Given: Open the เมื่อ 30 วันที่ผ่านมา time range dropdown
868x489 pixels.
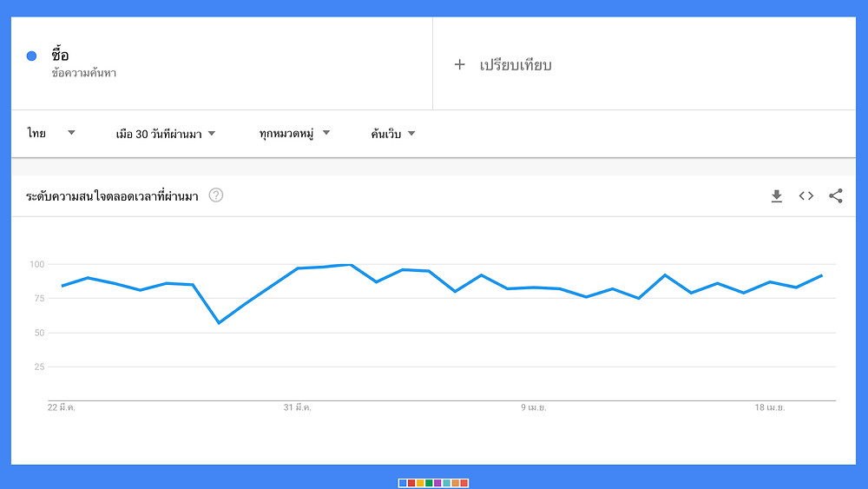Looking at the screenshot, I should coord(166,134).
